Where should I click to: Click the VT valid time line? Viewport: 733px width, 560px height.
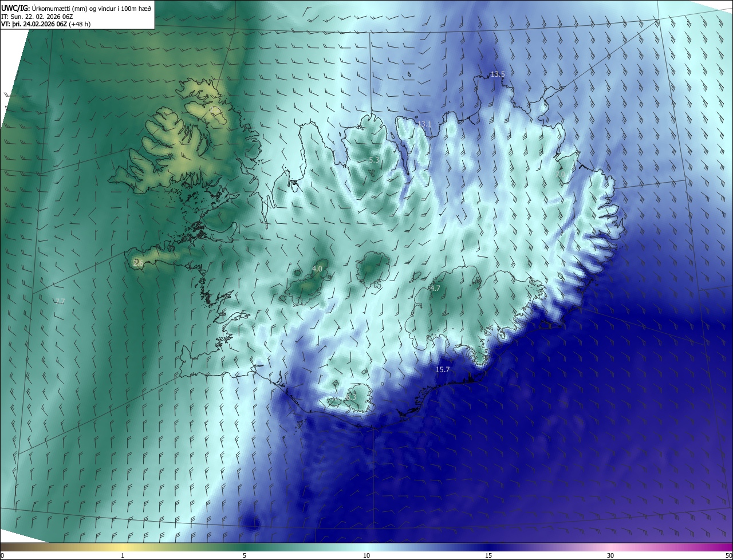(x=46, y=24)
